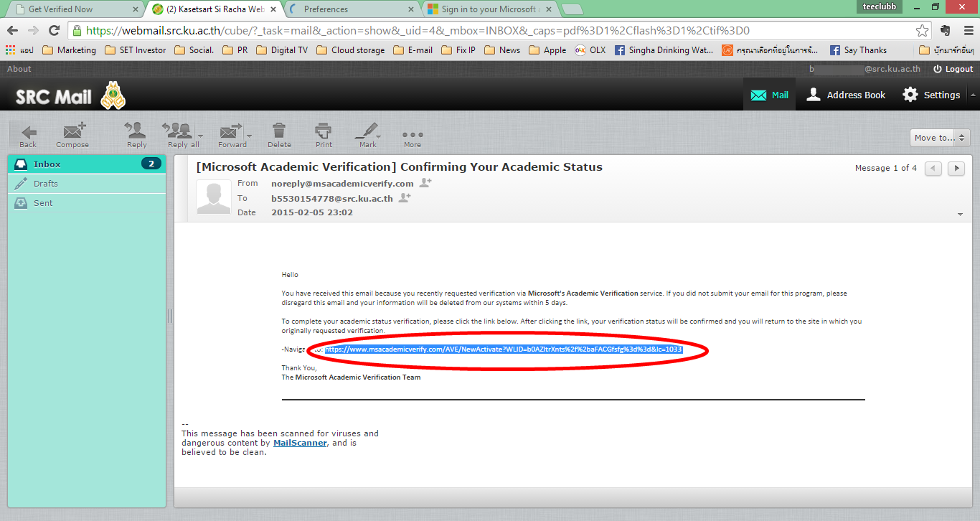Viewport: 980px width, 521px height.
Task: Compose a new message
Action: coord(72,136)
